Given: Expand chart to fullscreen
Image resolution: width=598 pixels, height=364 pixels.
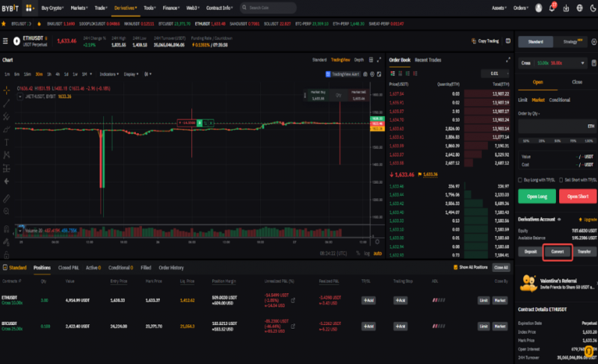Looking at the screenshot, I should coord(379,60).
